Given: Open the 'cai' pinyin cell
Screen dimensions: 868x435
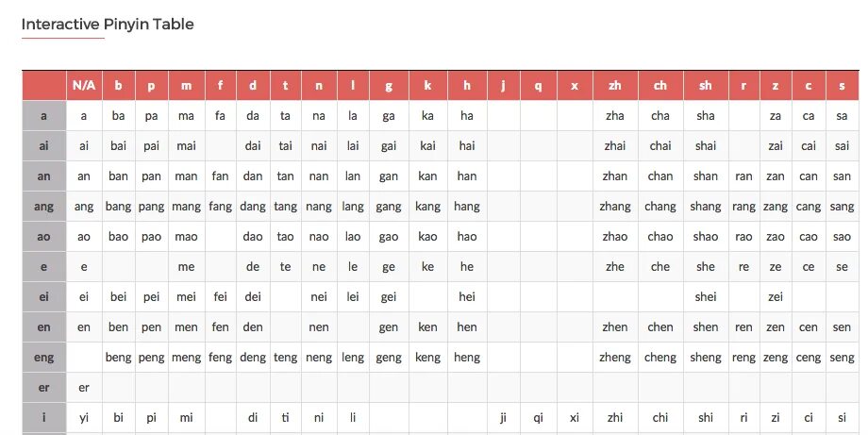Looking at the screenshot, I should coord(809,146).
